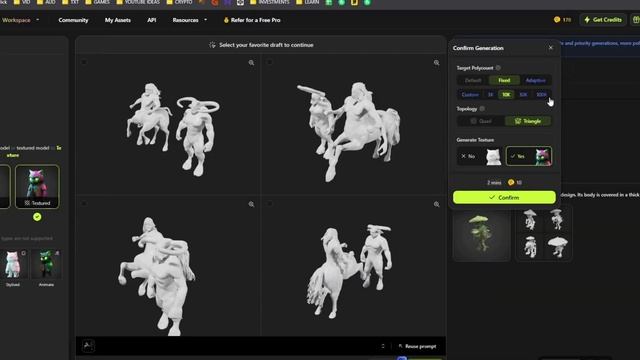Viewport: 640px width, 360px height.
Task: Set topology to Quad
Action: pos(481,121)
